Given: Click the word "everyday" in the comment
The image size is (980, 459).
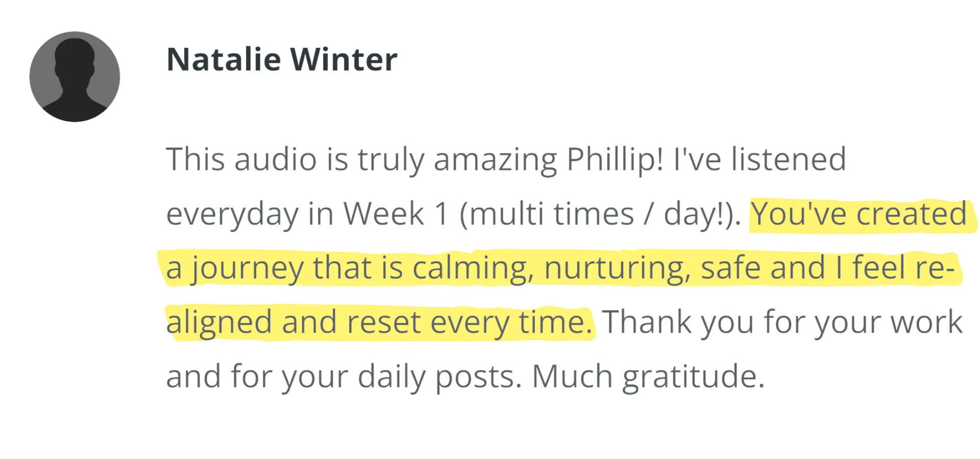Looking at the screenshot, I should (232, 214).
